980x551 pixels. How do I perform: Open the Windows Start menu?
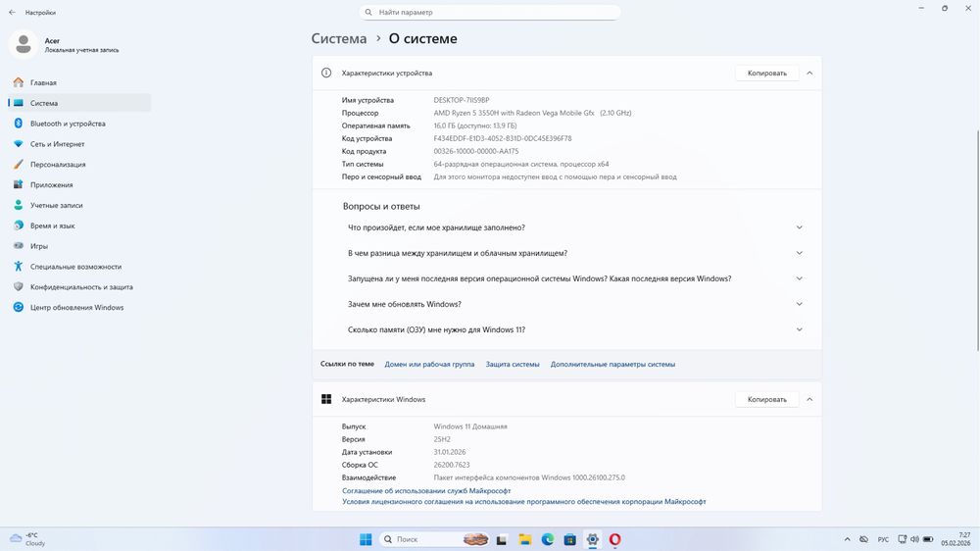[366, 539]
